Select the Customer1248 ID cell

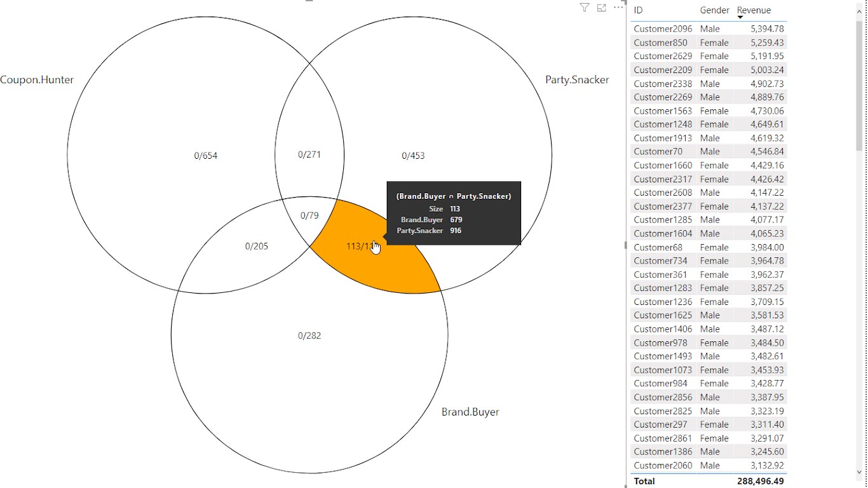663,125
